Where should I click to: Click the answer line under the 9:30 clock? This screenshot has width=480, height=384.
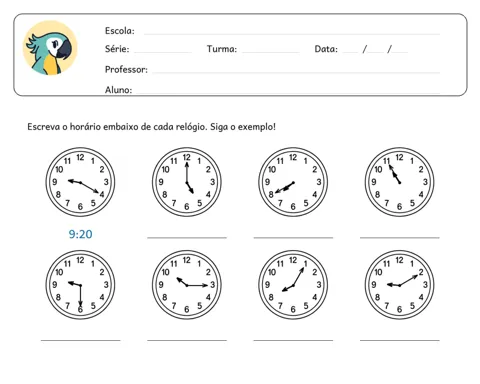click(x=81, y=340)
